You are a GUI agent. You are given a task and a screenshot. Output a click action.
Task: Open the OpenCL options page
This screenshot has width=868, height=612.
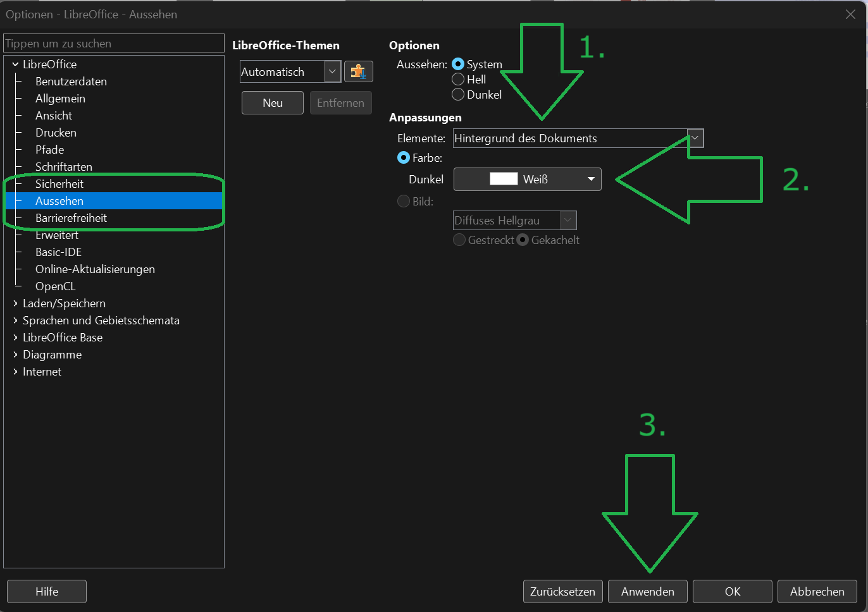tap(55, 286)
